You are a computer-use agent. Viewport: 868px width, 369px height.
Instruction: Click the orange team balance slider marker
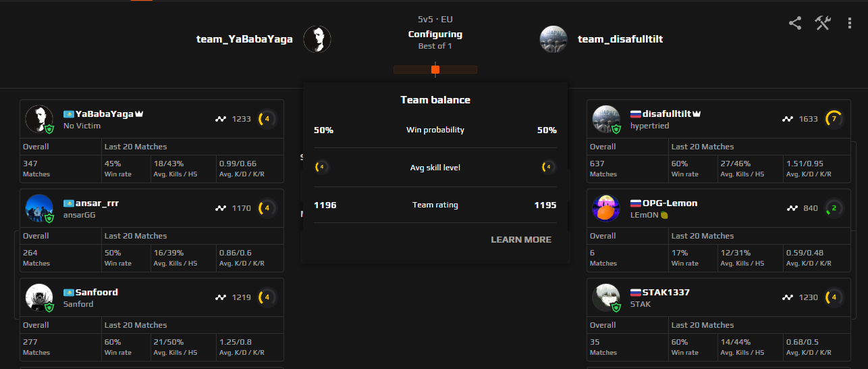435,70
